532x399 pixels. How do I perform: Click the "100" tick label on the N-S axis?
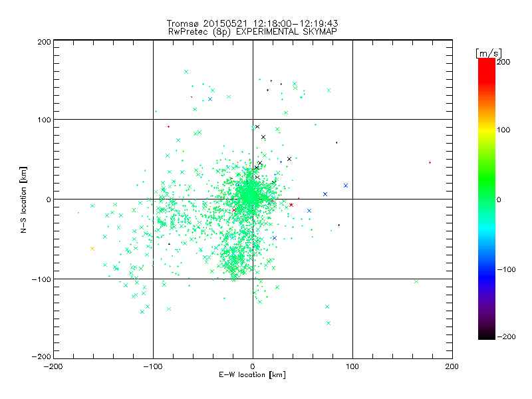coord(44,120)
